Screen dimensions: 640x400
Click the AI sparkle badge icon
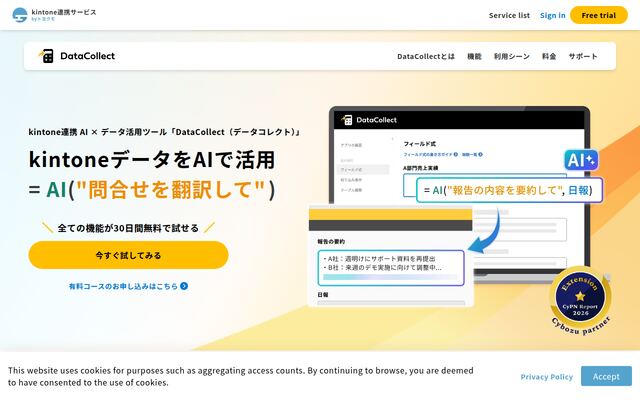click(x=581, y=160)
